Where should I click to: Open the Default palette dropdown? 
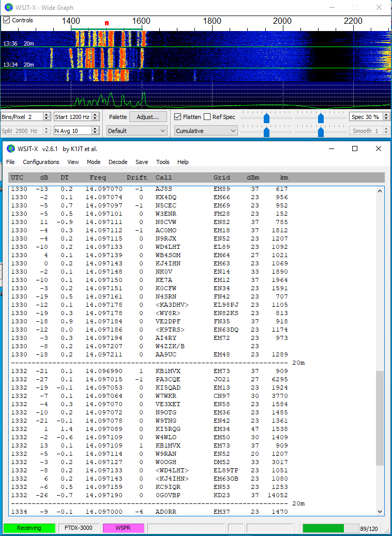(137, 131)
